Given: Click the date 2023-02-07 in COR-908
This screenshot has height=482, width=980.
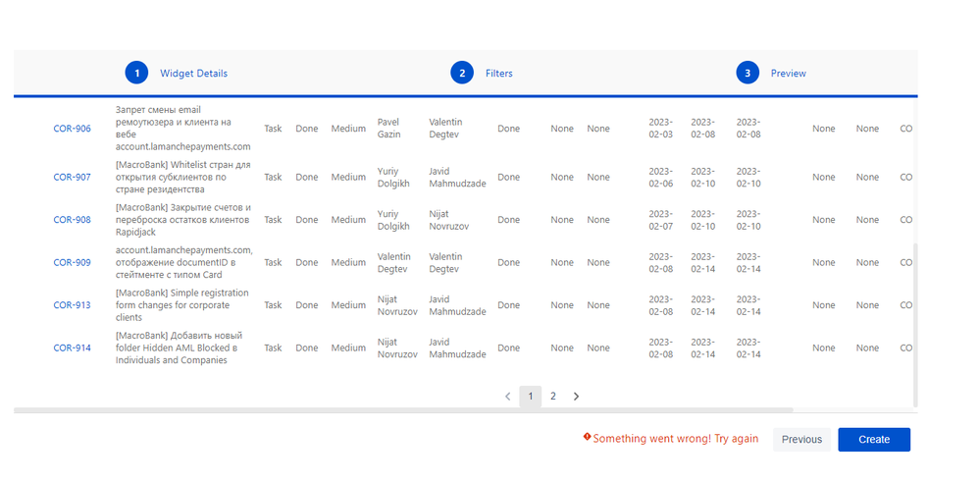Looking at the screenshot, I should pos(660,220).
